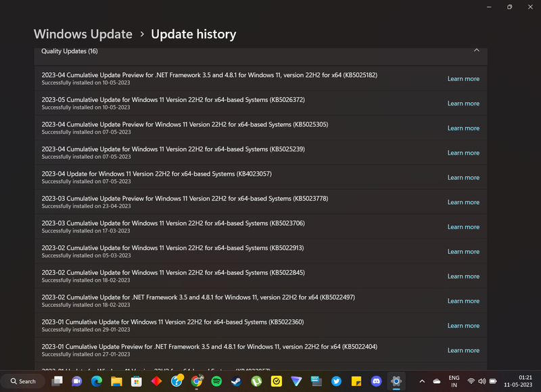
Task: Launch Microsoft Edge from the taskbar
Action: pyautogui.click(x=97, y=381)
